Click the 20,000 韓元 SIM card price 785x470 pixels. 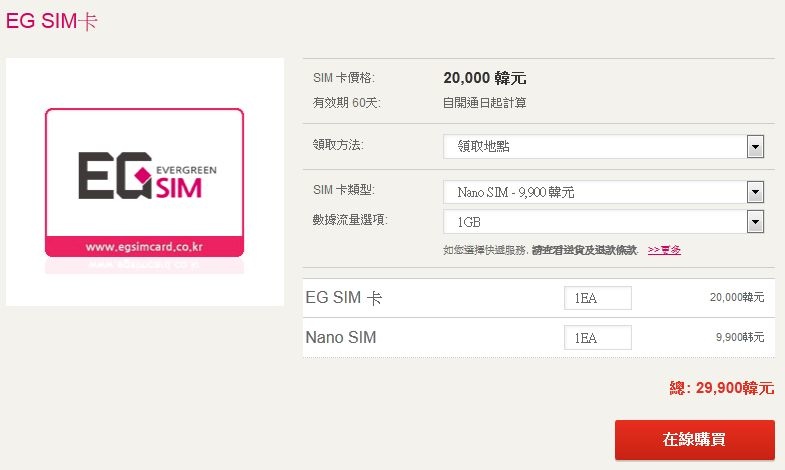tap(485, 78)
